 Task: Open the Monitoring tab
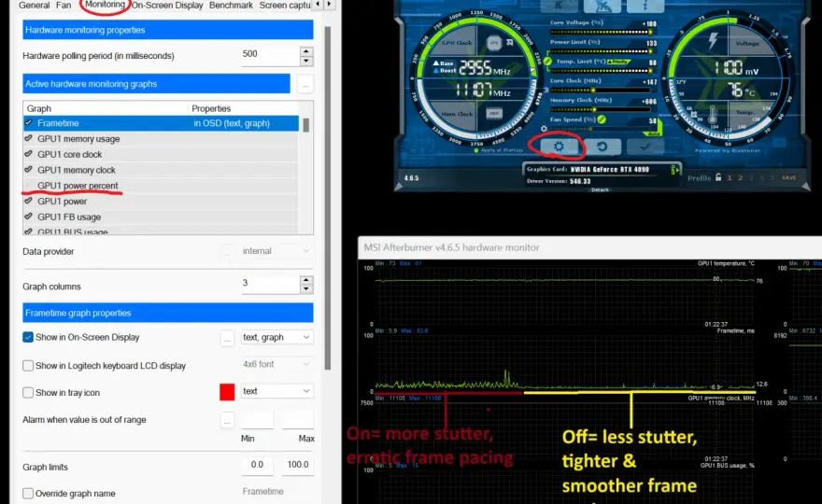(105, 5)
